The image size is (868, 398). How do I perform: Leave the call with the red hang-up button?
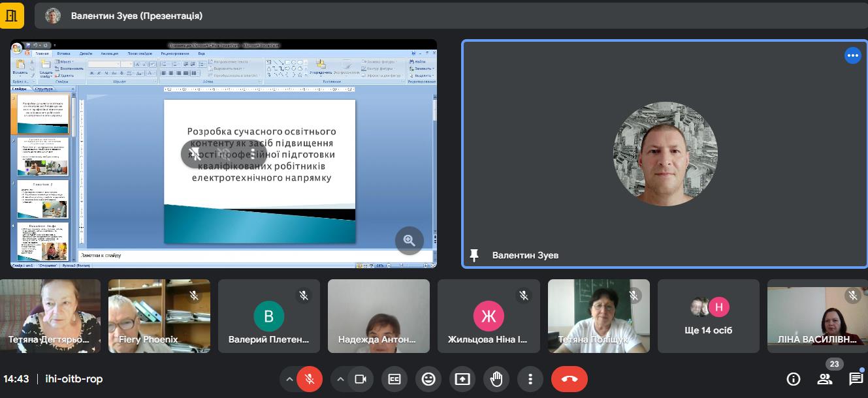(x=569, y=379)
